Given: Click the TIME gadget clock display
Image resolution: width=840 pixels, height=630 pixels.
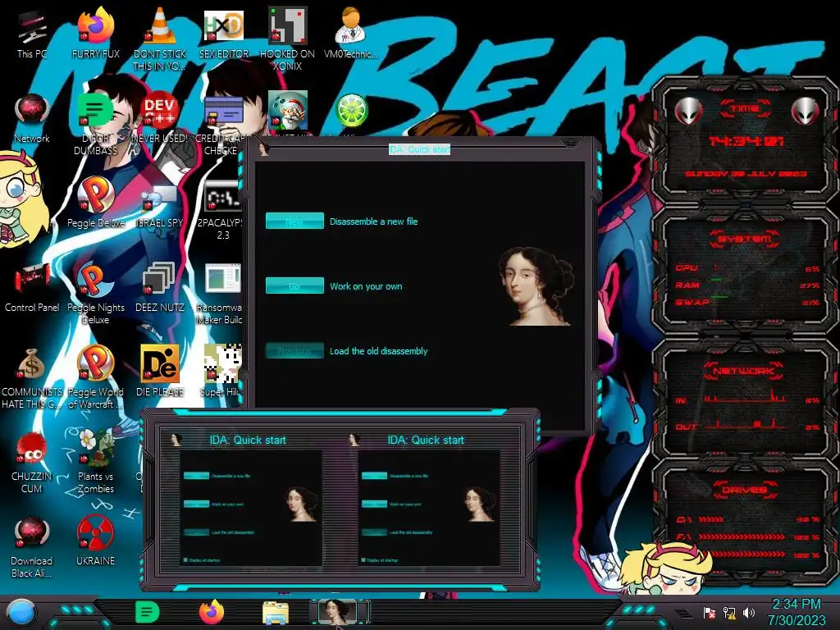Looking at the screenshot, I should [746, 141].
